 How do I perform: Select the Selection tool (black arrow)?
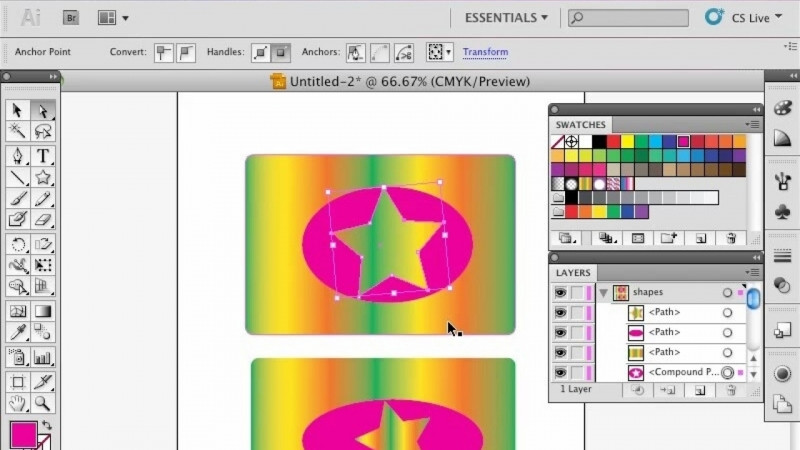[17, 110]
